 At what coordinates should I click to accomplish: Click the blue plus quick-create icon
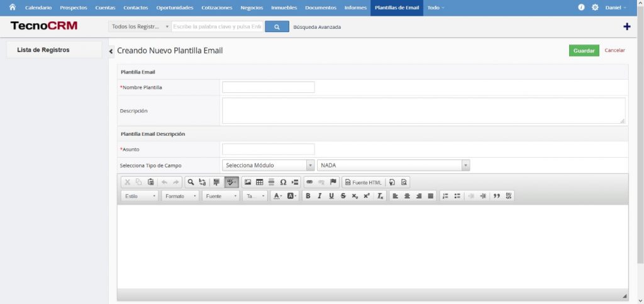(626, 26)
